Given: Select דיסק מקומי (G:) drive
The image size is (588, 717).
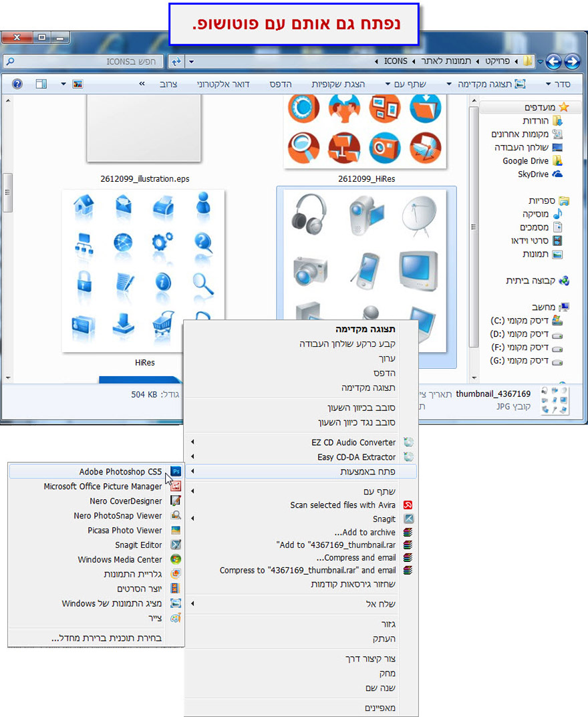Looking at the screenshot, I should [x=526, y=361].
